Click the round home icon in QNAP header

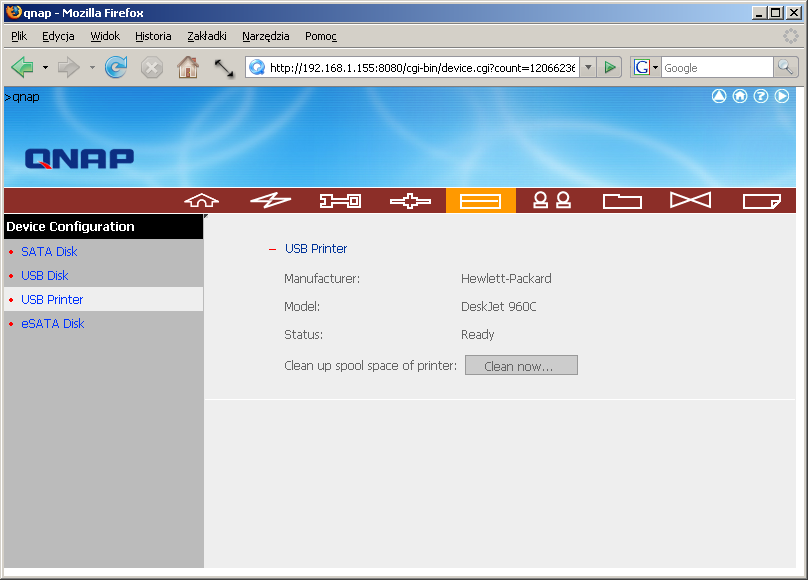point(740,96)
